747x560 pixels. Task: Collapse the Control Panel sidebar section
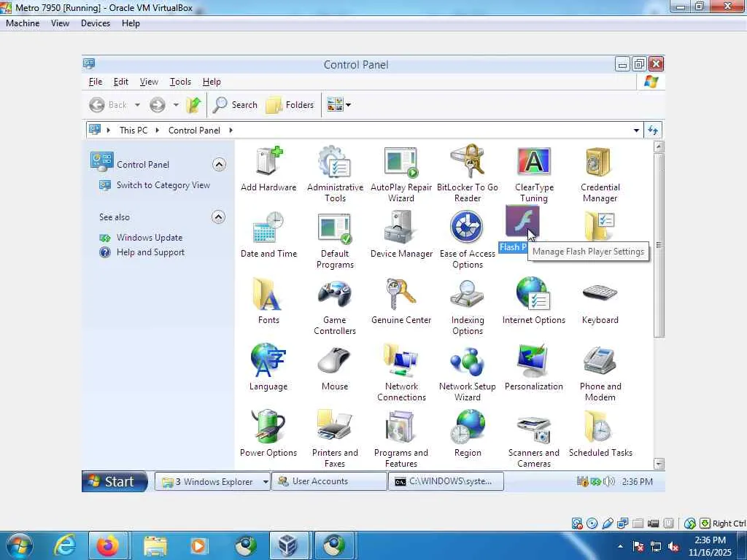219,165
